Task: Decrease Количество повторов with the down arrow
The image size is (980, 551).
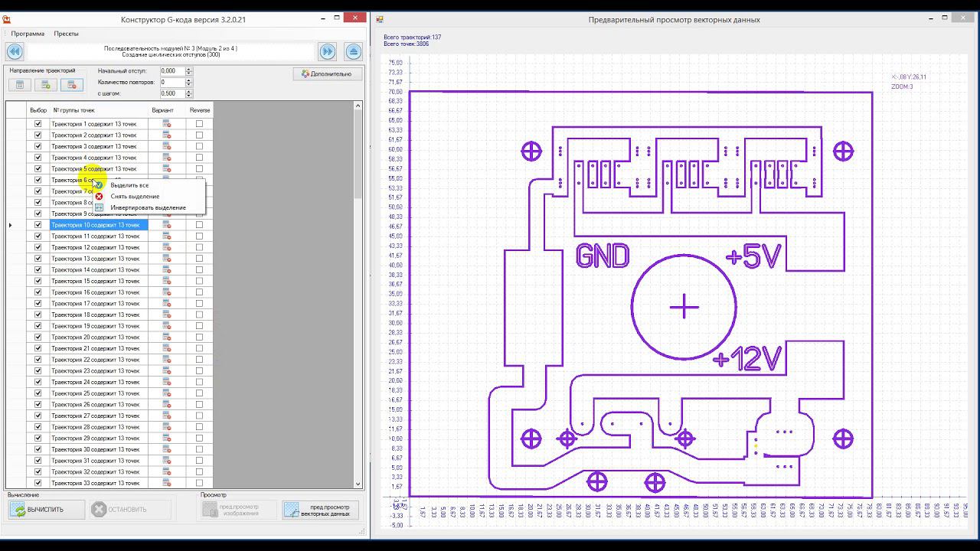Action: 189,84
